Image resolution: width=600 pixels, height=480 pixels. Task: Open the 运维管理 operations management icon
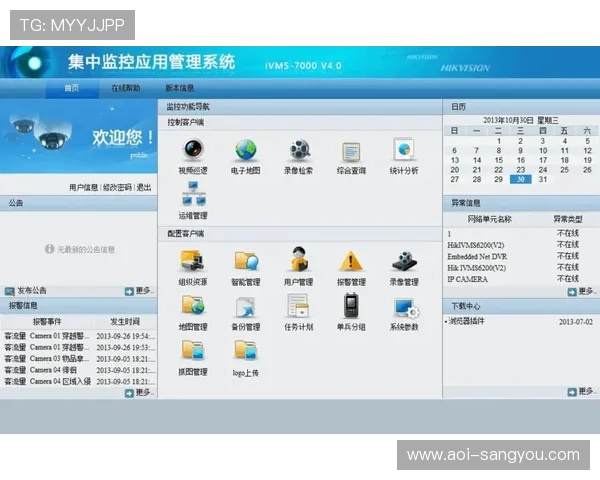pyautogui.click(x=193, y=194)
